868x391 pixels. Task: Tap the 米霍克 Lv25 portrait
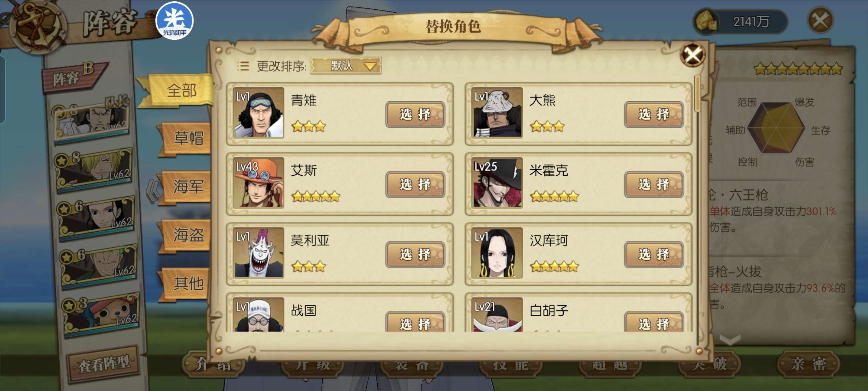(497, 182)
